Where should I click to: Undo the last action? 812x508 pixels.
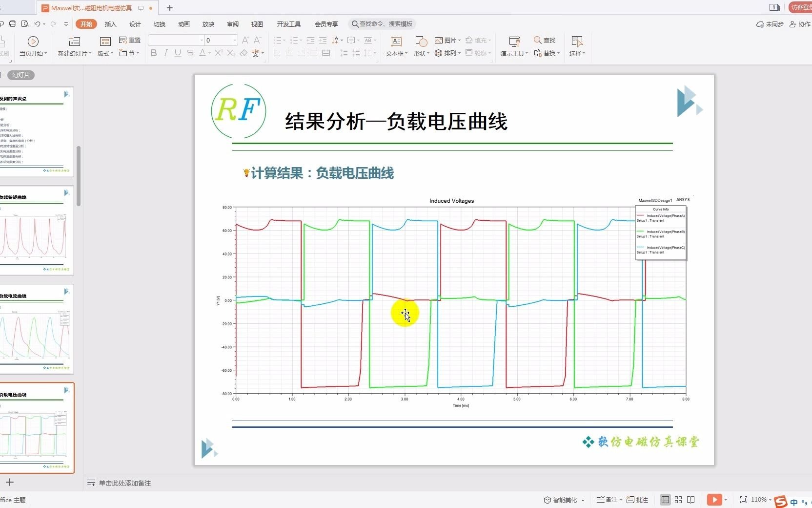(x=37, y=24)
